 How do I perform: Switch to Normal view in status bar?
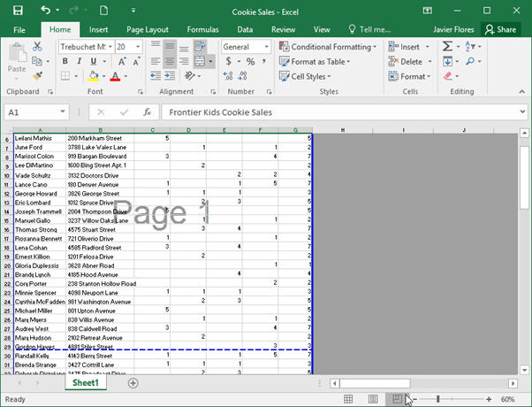tap(348, 399)
